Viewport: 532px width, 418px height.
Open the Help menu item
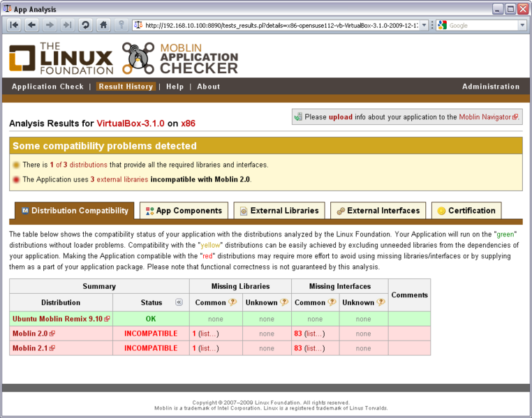coord(175,87)
